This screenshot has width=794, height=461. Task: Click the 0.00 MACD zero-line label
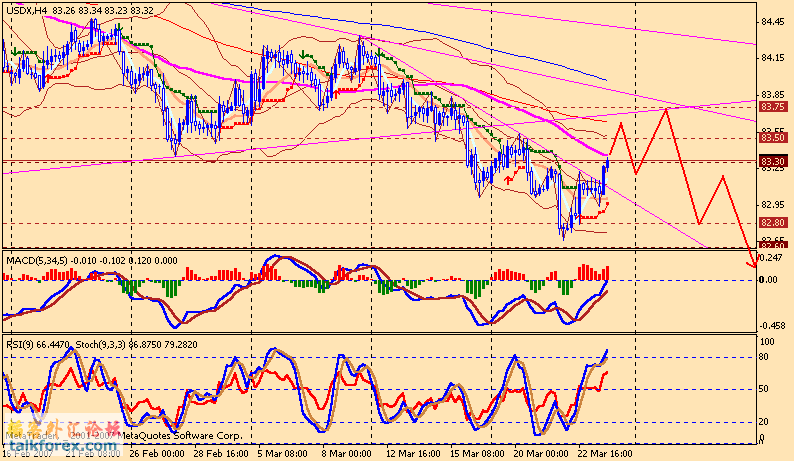pyautogui.click(x=769, y=280)
